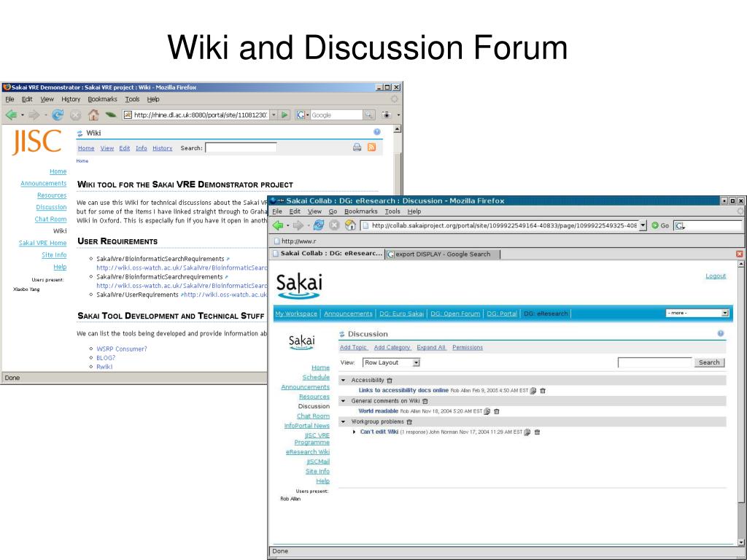Screen dimensions: 747x560
Task: Click the Wiki Search input field
Action: (241, 147)
